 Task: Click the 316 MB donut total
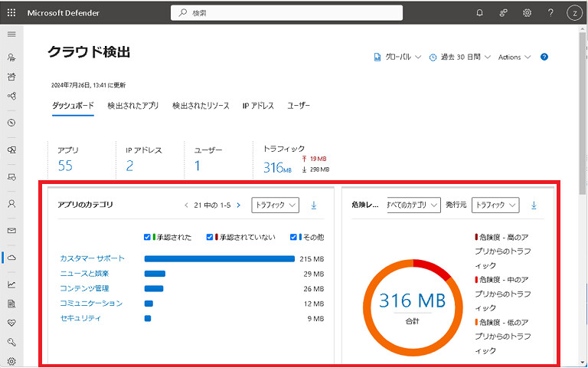[413, 301]
